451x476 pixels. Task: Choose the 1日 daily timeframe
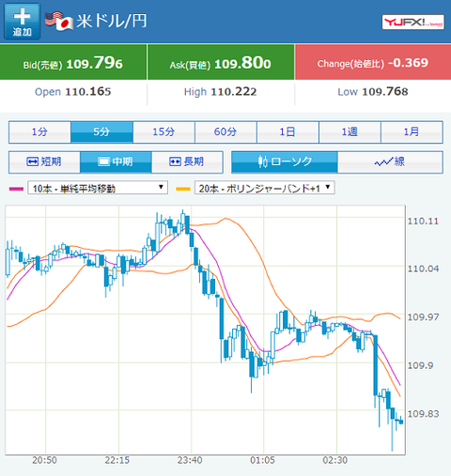pyautogui.click(x=288, y=131)
